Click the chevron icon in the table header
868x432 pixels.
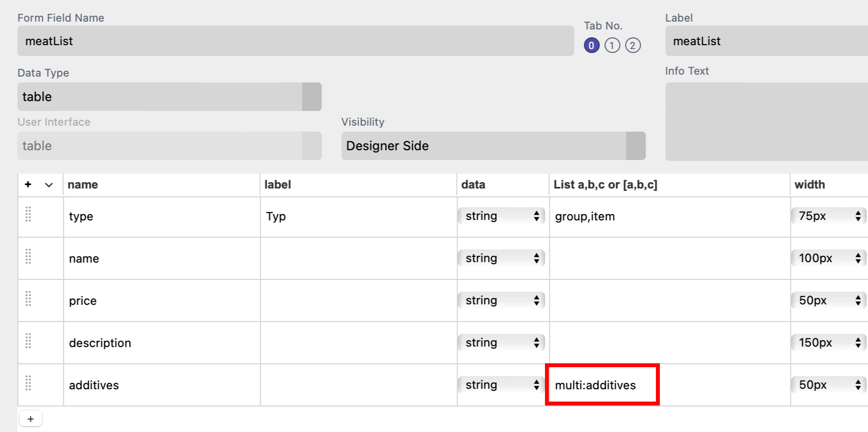[49, 185]
